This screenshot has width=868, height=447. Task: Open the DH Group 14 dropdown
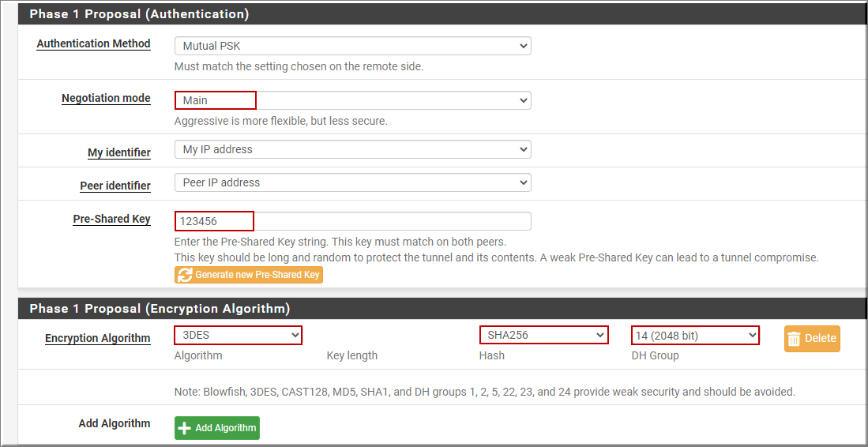(695, 335)
